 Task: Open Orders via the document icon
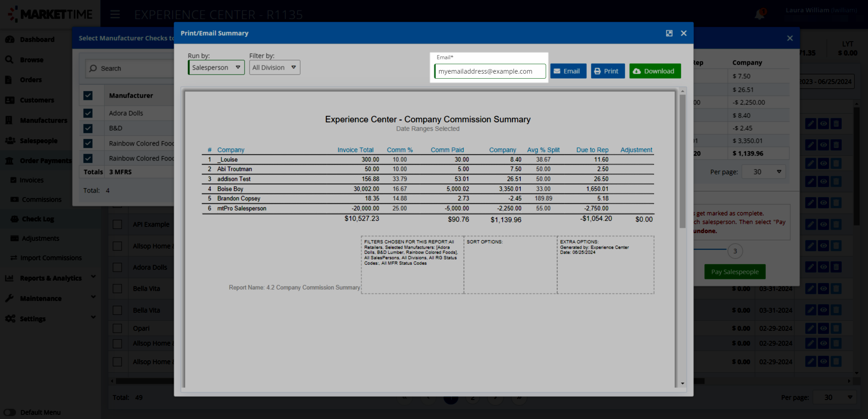9,80
